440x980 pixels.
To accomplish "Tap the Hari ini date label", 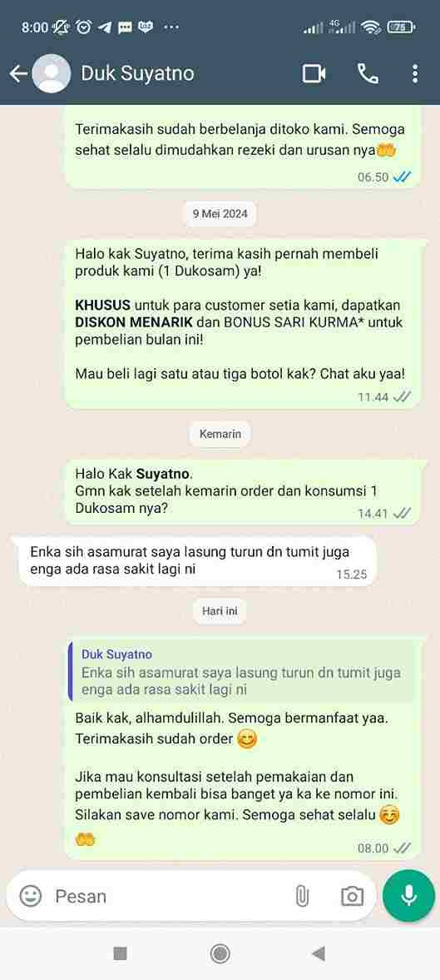I will pyautogui.click(x=220, y=610).
